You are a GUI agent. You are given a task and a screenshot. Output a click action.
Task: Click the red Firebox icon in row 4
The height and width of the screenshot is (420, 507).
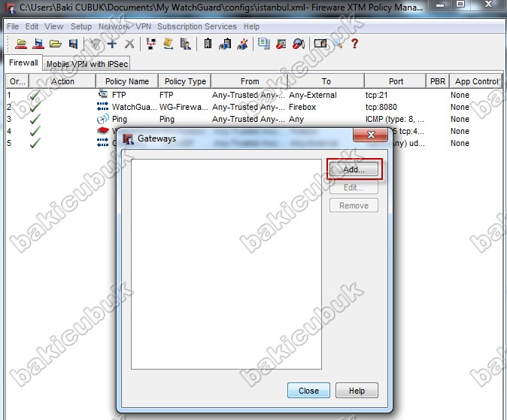click(103, 130)
